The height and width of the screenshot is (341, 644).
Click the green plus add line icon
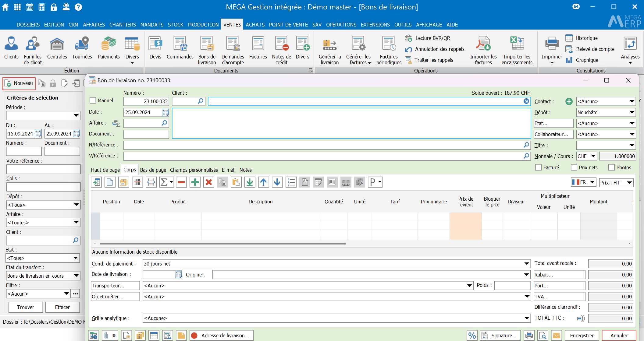coord(195,182)
